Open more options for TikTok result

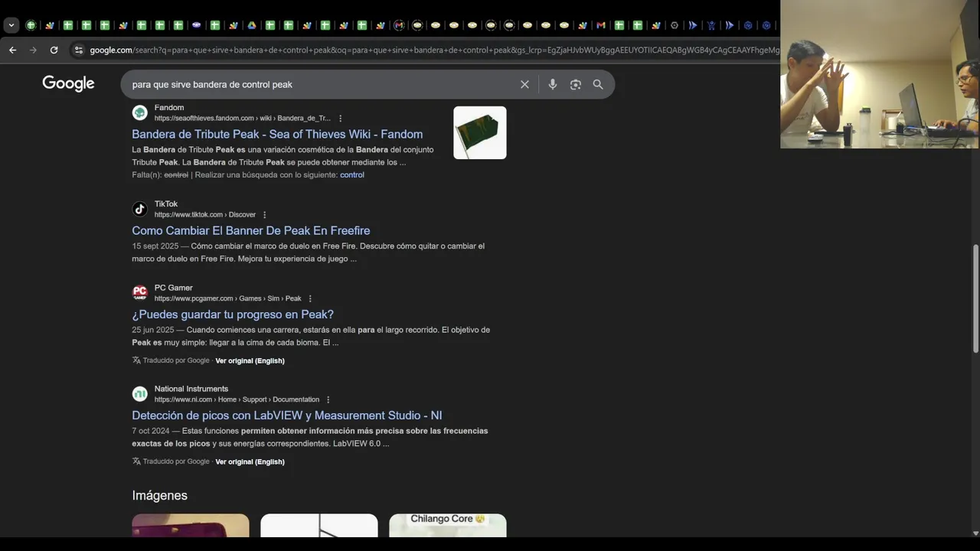265,215
